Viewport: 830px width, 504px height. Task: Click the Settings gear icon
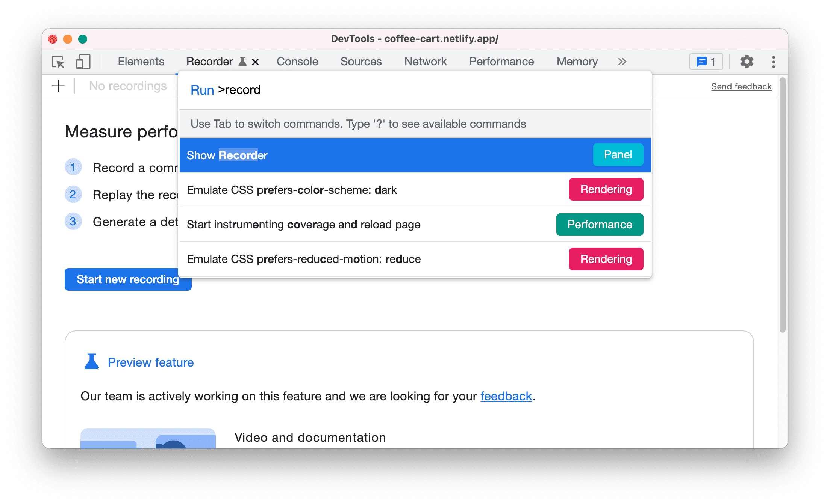click(747, 61)
